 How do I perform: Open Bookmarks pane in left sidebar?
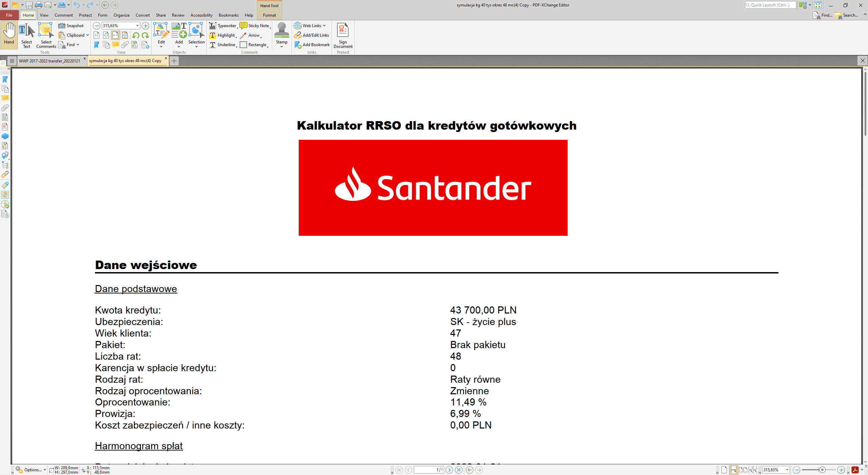5,79
